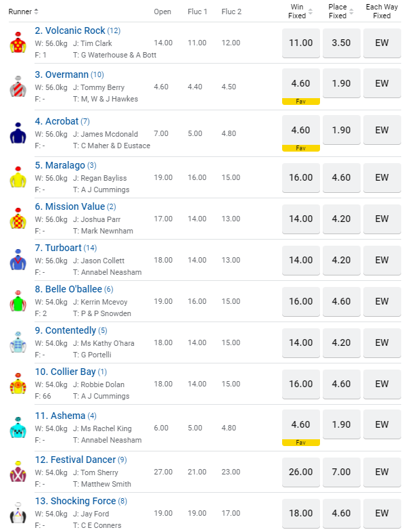The image size is (410, 532).
Task: Select Place Fixed 7.00 for Festival Dancer
Action: pos(341,472)
